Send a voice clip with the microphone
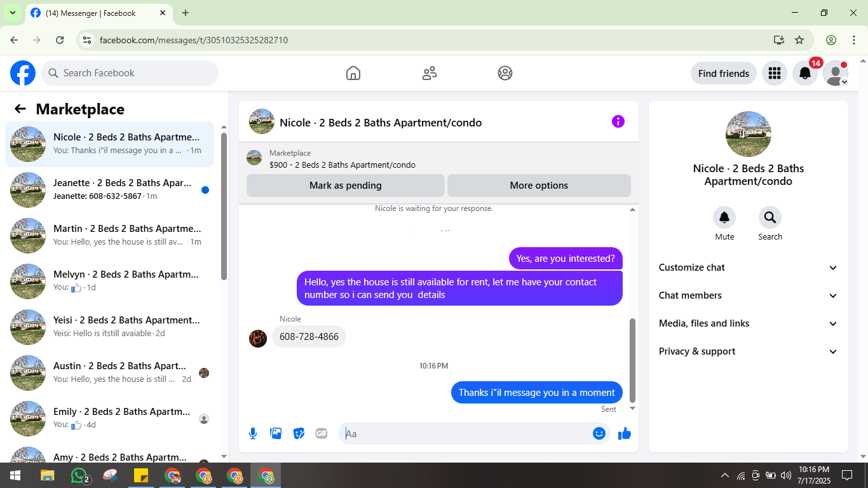 253,433
